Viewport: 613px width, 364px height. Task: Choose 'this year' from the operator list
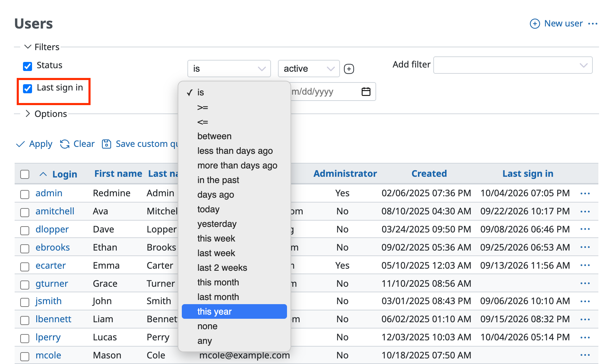234,311
